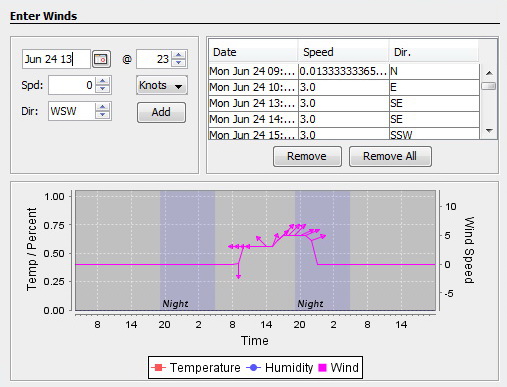The height and width of the screenshot is (387, 507).
Task: Sort by the Date column header
Action: [x=253, y=52]
